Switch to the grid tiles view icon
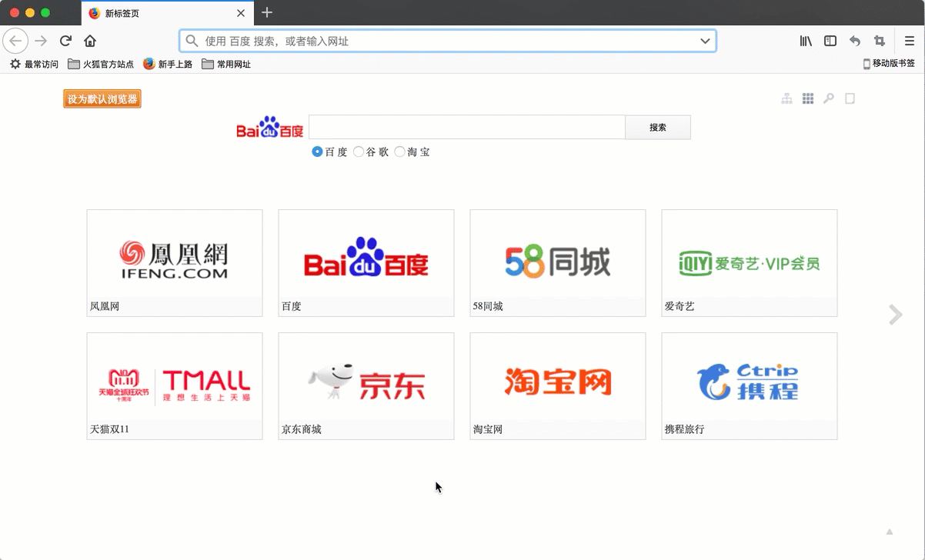Image resolution: width=925 pixels, height=560 pixels. (x=808, y=98)
